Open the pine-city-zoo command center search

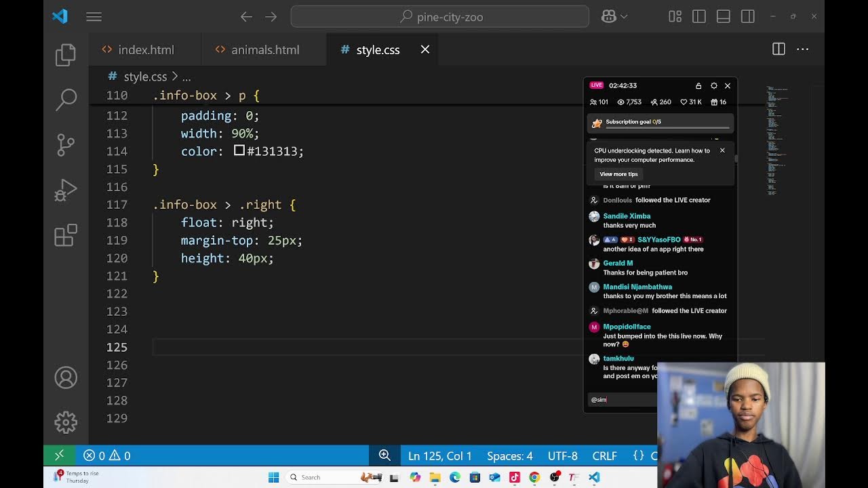pyautogui.click(x=440, y=17)
